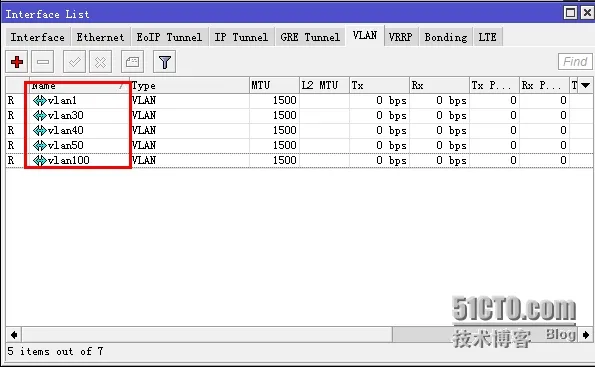The image size is (595, 367).
Task: Click the vlan30 interface icon
Action: tap(39, 115)
